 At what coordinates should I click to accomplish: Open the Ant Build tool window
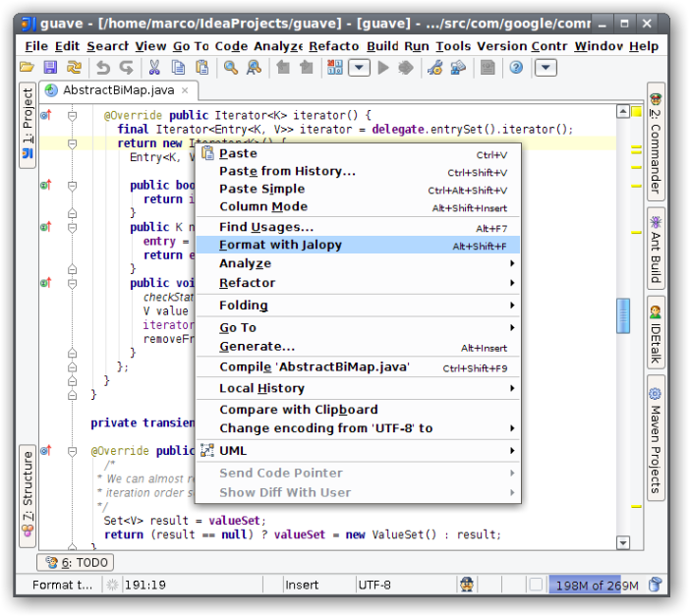[656, 249]
